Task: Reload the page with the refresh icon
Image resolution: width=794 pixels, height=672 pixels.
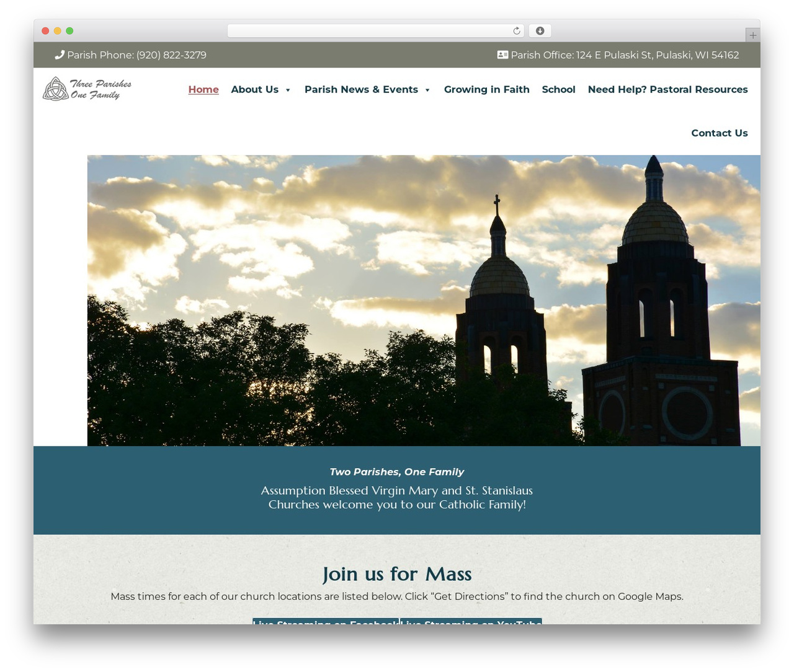Action: tap(517, 31)
